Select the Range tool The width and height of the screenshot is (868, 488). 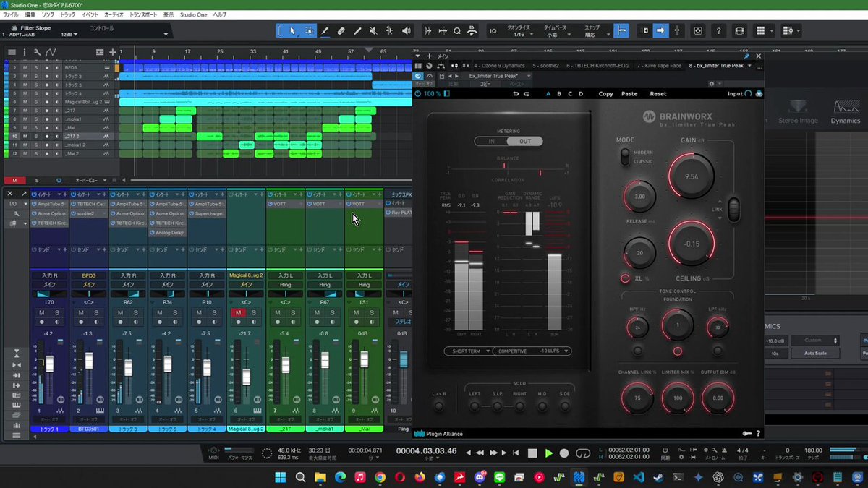309,31
